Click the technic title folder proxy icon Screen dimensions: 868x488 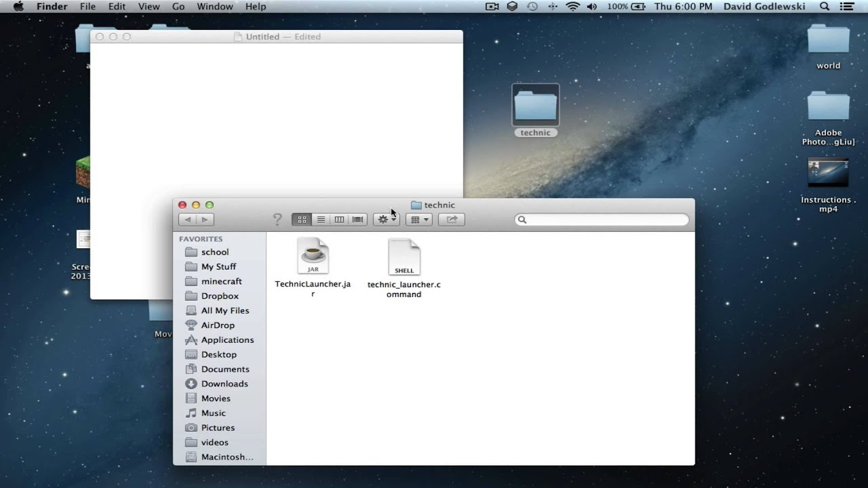tap(416, 205)
